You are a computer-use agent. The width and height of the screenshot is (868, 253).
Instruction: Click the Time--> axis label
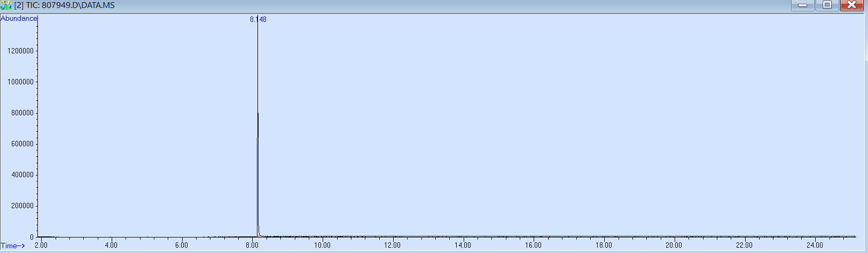click(x=13, y=246)
